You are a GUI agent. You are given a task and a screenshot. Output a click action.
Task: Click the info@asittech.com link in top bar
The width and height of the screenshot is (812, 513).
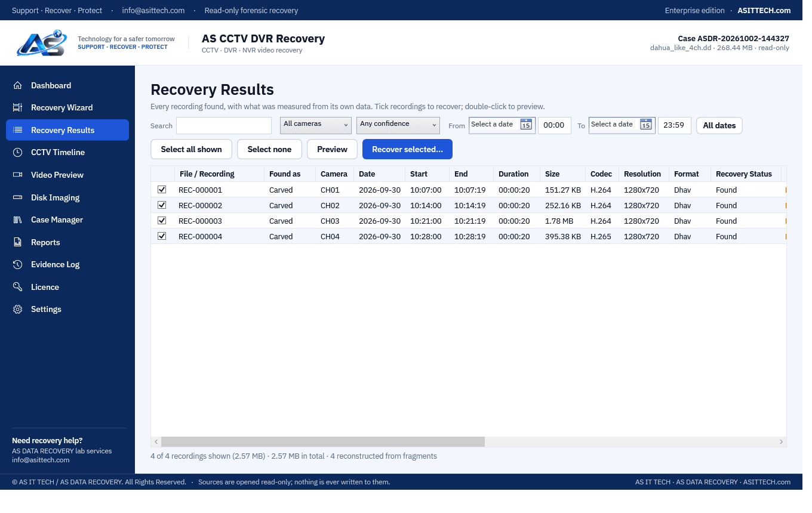pyautogui.click(x=153, y=10)
